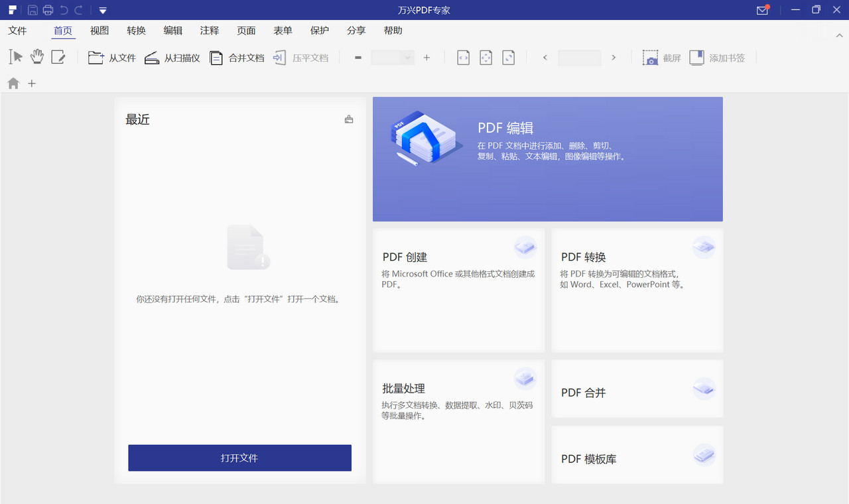Open the 批量处理 card

[x=458, y=421]
